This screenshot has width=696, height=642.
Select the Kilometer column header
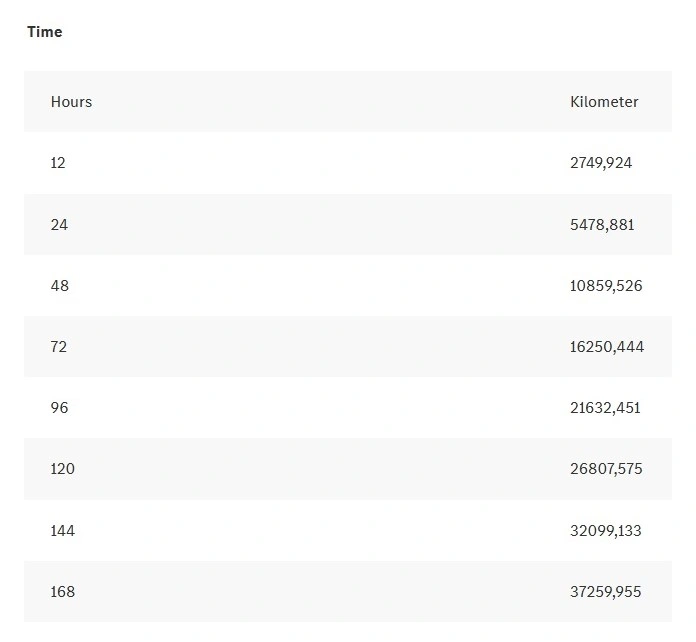604,102
